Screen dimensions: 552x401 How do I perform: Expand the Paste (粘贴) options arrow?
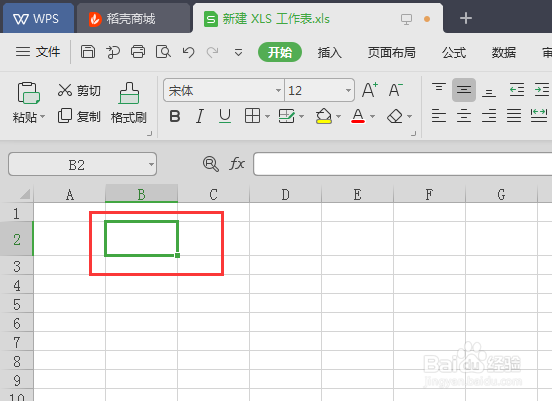[43, 117]
